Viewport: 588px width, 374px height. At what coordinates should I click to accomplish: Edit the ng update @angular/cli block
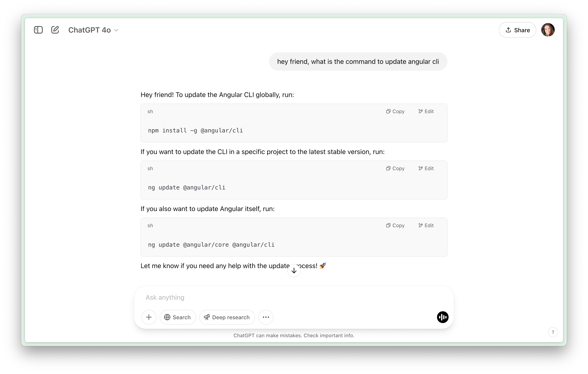point(426,168)
